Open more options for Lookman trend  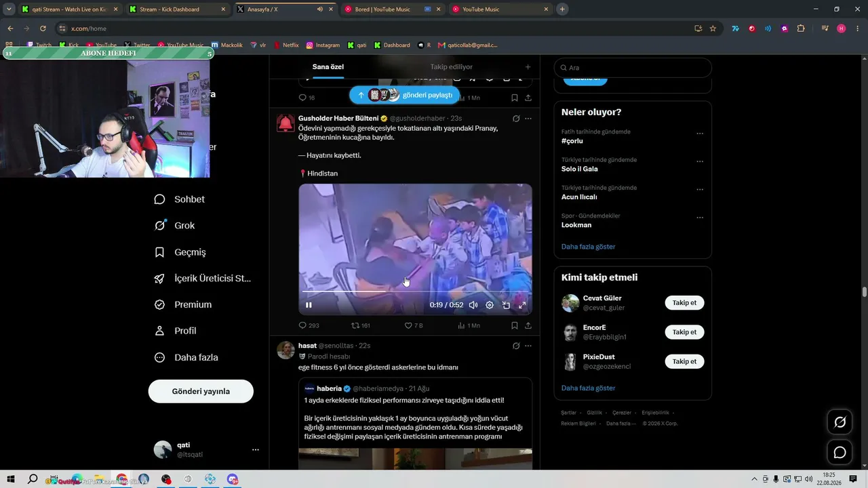(x=700, y=218)
